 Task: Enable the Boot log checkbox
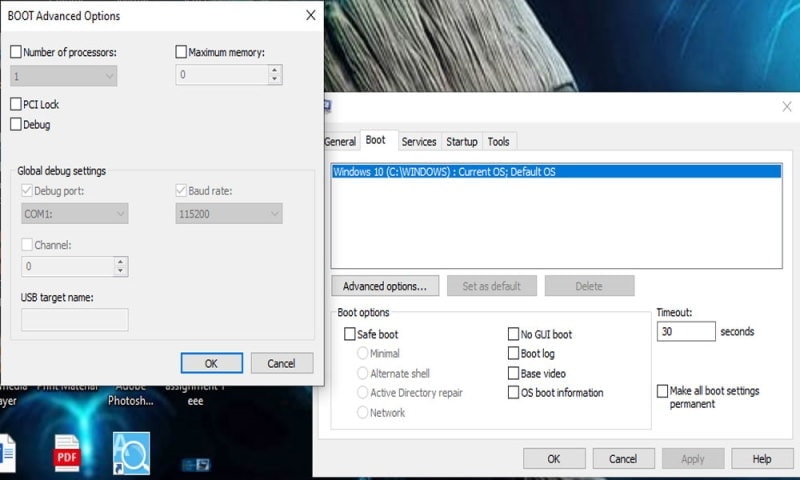click(513, 353)
